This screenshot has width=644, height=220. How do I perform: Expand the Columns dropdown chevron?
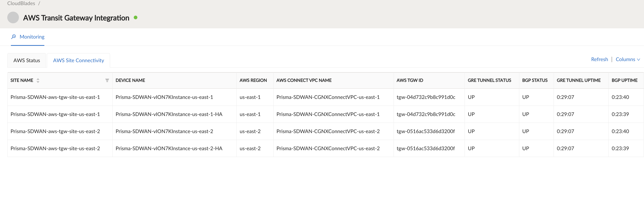point(639,59)
